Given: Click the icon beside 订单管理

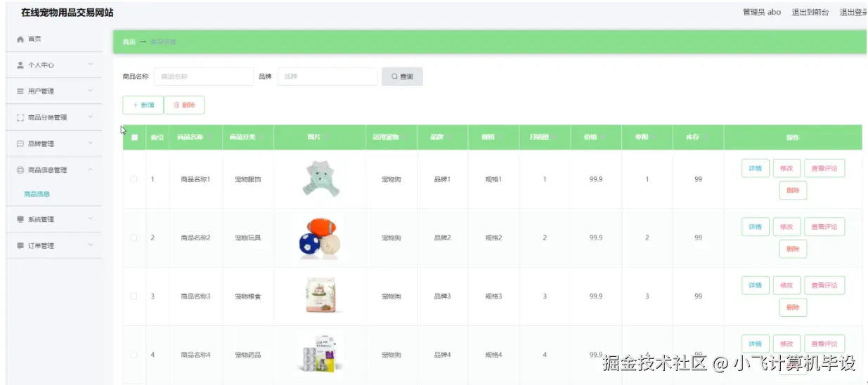Looking at the screenshot, I should click(20, 246).
